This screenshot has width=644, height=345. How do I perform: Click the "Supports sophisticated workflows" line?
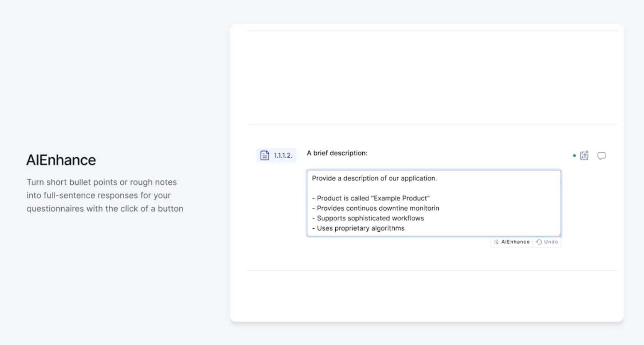[x=370, y=218]
